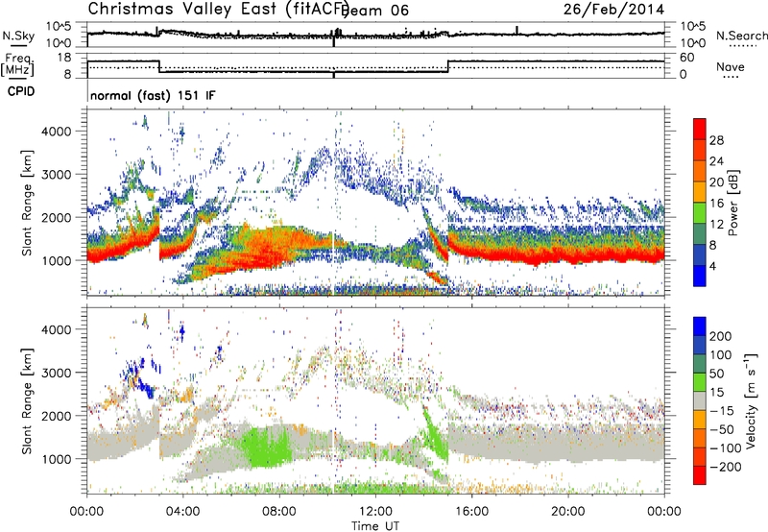Image resolution: width=768 pixels, height=532 pixels.
Task: Click the velocity colorbar tick label -200
Action: point(726,467)
